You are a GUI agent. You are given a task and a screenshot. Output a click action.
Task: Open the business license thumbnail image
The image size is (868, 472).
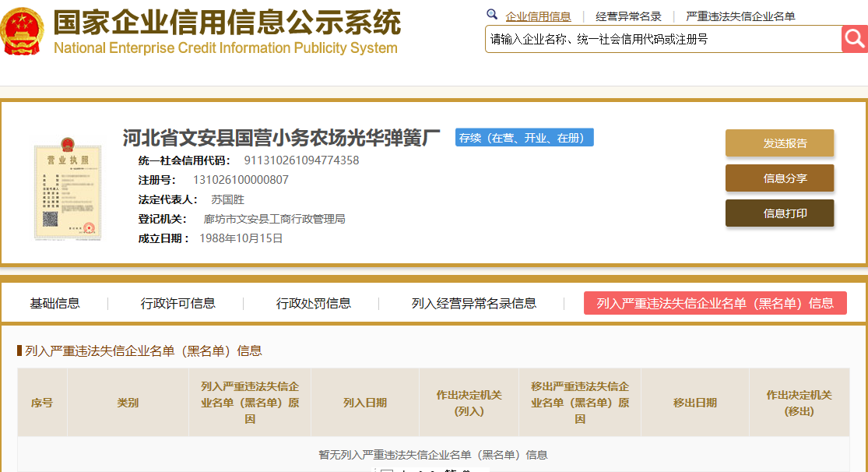68,189
